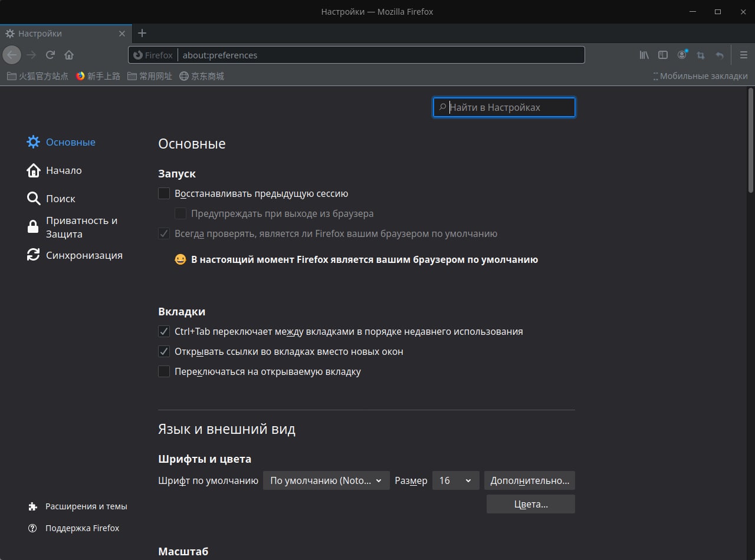Expand the Шрифт по умолчанию dropdown
The image size is (755, 560).
(x=326, y=480)
